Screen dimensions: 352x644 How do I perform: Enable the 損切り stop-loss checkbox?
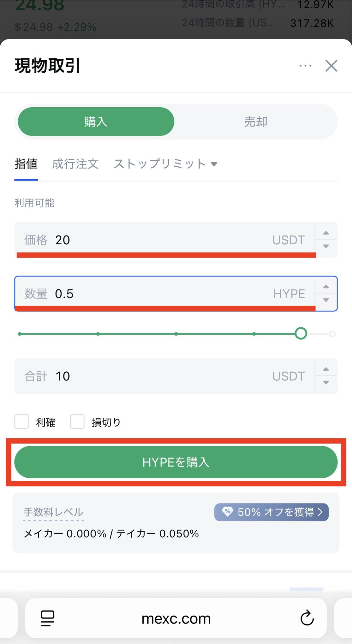pos(77,421)
